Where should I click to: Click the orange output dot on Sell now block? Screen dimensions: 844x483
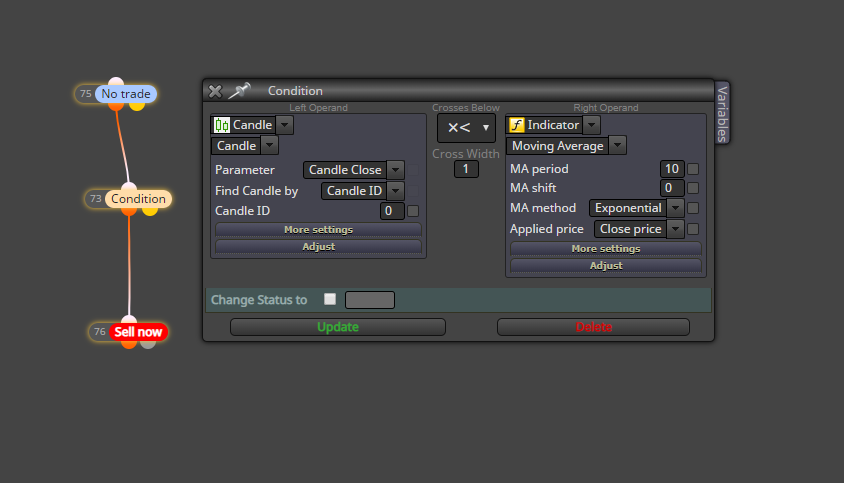129,344
